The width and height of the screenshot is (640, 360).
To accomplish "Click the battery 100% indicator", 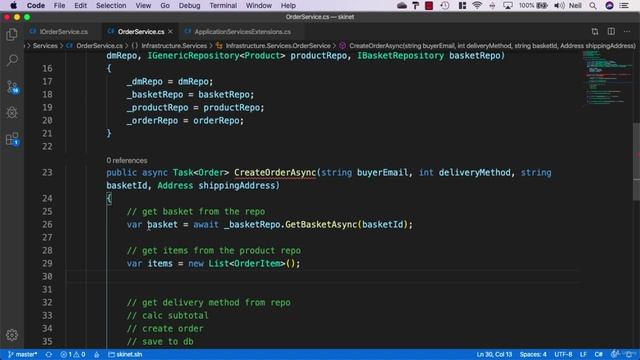I will tap(533, 5).
